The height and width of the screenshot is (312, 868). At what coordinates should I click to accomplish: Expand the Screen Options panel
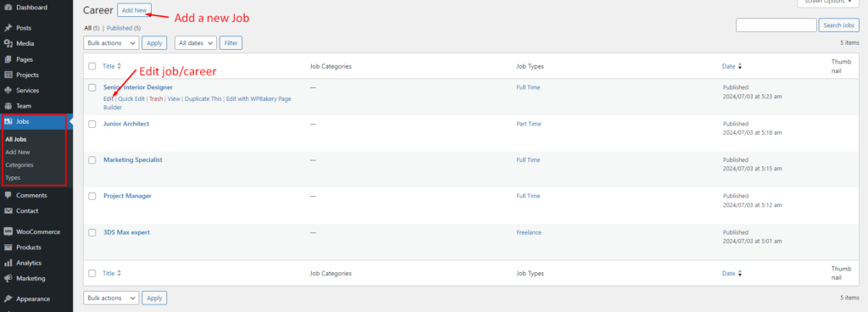pos(828,3)
